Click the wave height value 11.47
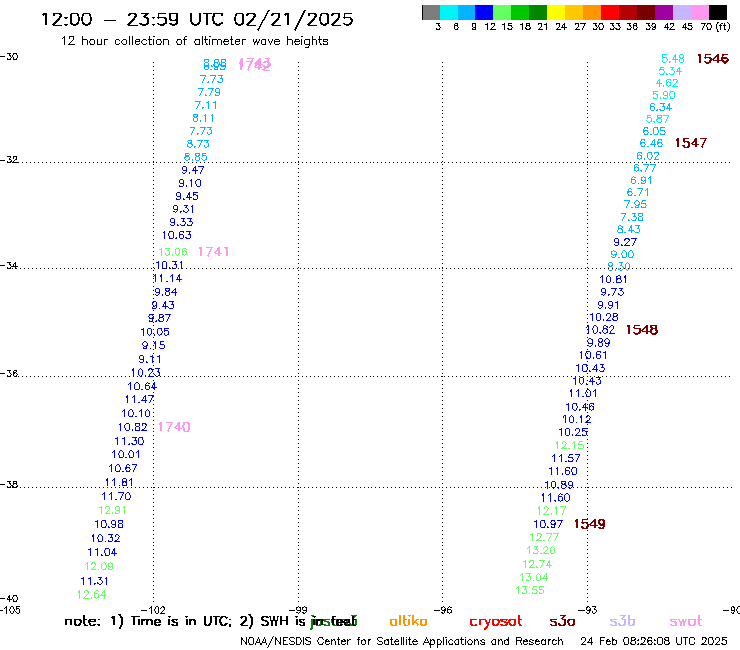Screen dimensions: 740x650 [x=139, y=399]
